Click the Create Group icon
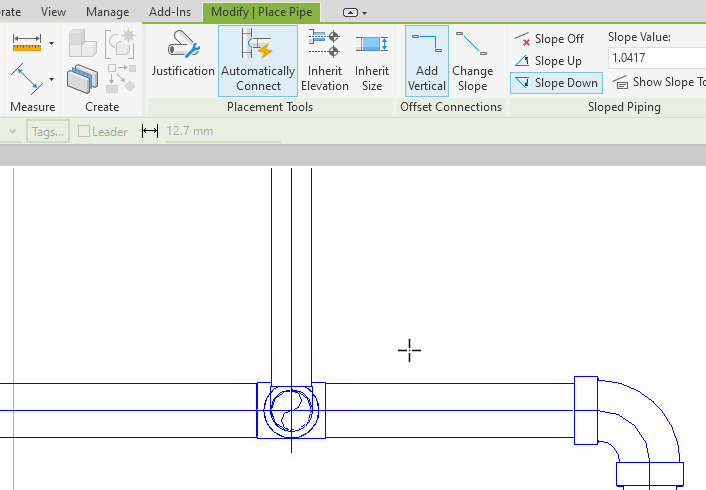The width and height of the screenshot is (706, 490). click(x=121, y=44)
